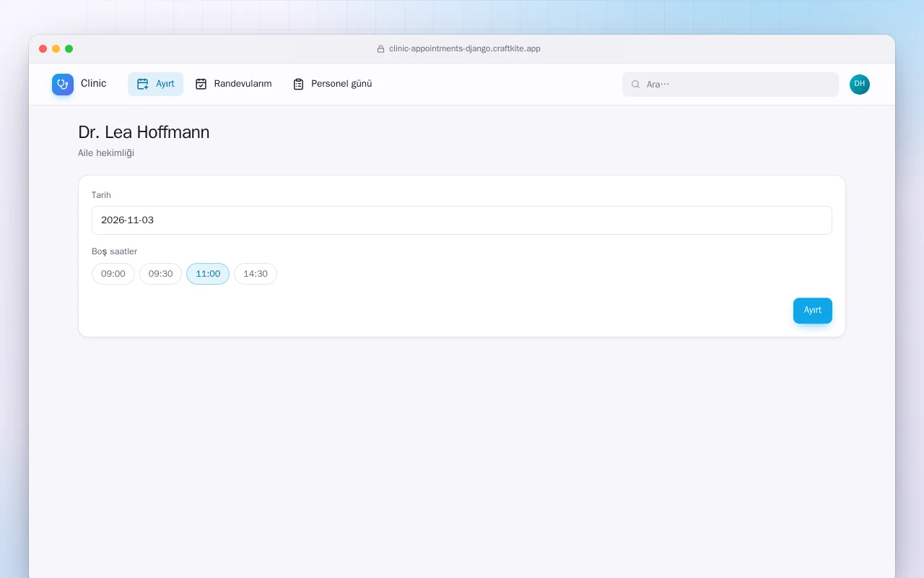Toggle the highlighted 11:00 time slot
The width and height of the screenshot is (924, 578).
click(x=208, y=274)
